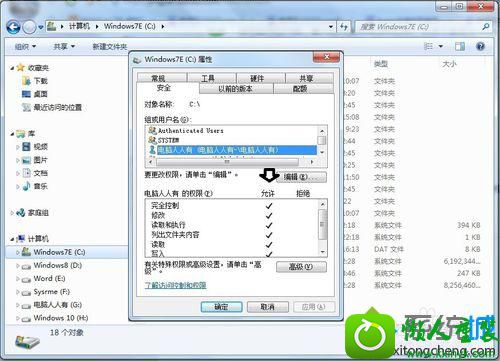The height and width of the screenshot is (361, 500).
Task: Switch to the 以前的版本 tab in Properties
Action: click(x=236, y=89)
